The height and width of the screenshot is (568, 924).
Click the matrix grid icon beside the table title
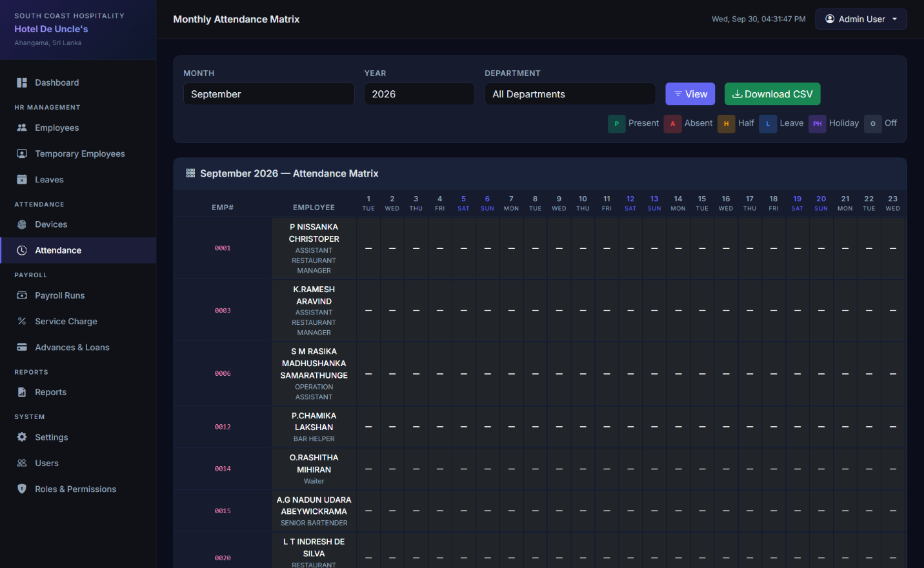tap(190, 173)
